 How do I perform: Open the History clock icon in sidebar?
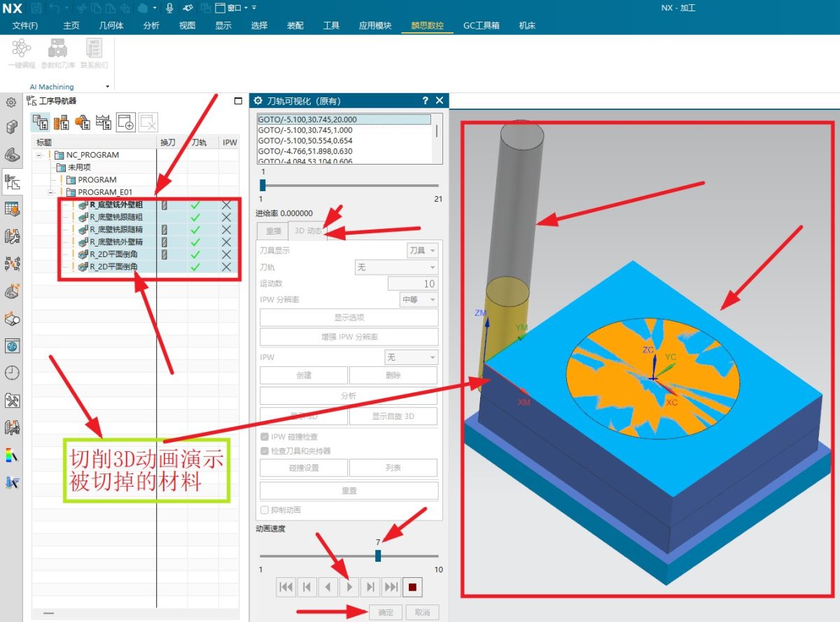pyautogui.click(x=12, y=373)
